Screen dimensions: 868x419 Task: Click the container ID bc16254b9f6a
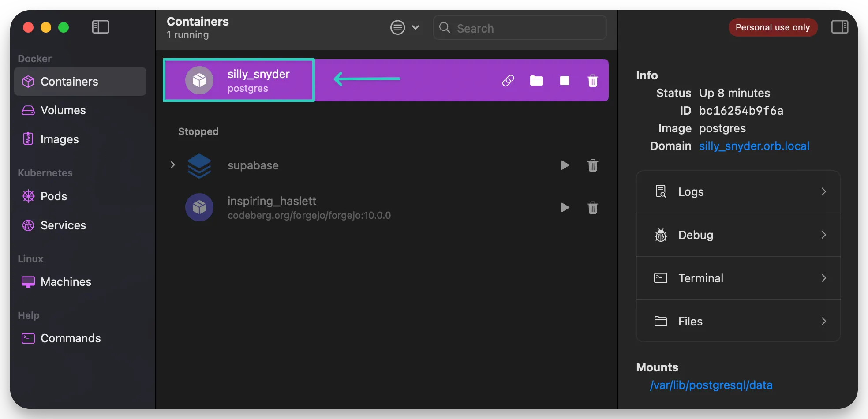pyautogui.click(x=741, y=111)
